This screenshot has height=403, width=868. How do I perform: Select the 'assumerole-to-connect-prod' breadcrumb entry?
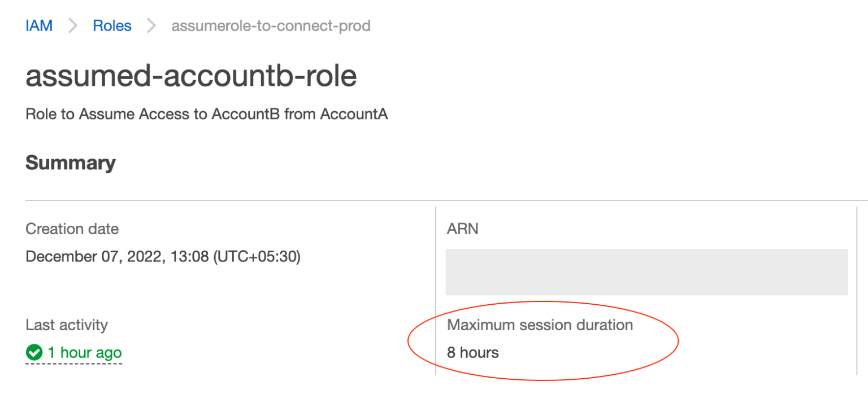270,25
